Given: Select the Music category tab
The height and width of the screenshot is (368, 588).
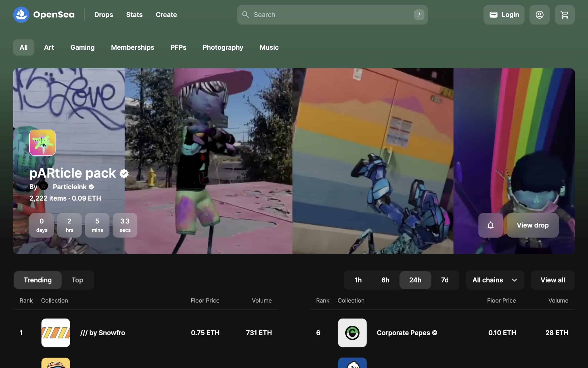Looking at the screenshot, I should point(269,47).
